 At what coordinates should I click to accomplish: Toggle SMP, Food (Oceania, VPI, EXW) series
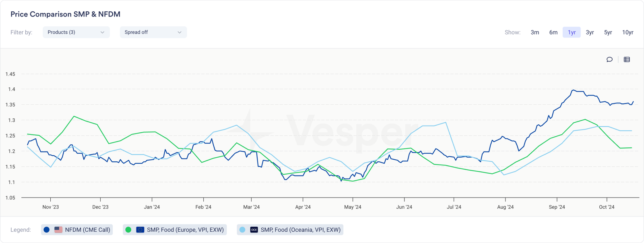click(300, 230)
